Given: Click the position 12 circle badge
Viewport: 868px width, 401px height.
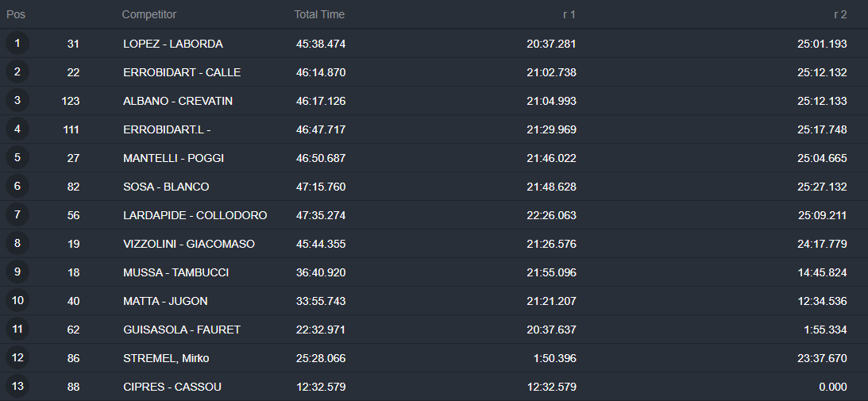Looking at the screenshot, I should pos(17,357).
